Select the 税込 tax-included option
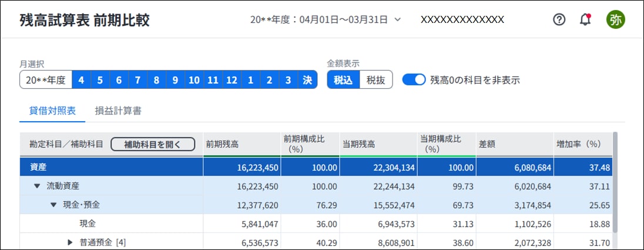This screenshot has width=644, height=250. click(x=343, y=80)
